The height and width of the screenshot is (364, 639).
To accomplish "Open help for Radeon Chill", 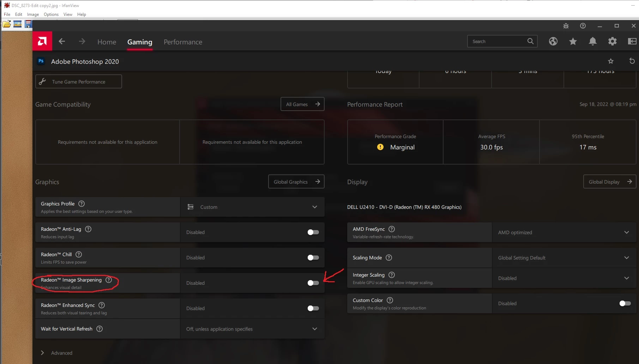I will click(x=79, y=254).
